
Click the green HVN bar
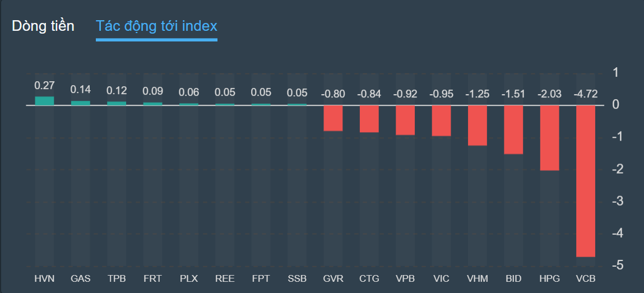(x=45, y=101)
